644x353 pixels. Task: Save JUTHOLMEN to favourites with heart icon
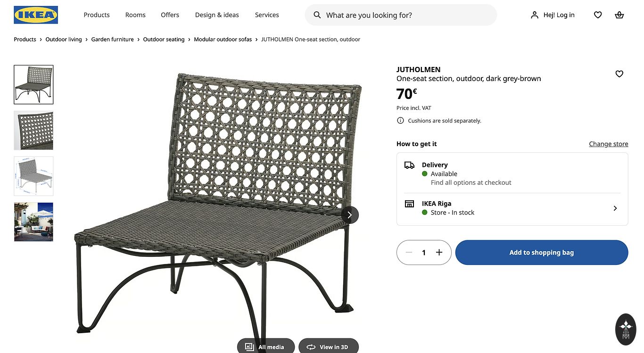click(x=619, y=74)
